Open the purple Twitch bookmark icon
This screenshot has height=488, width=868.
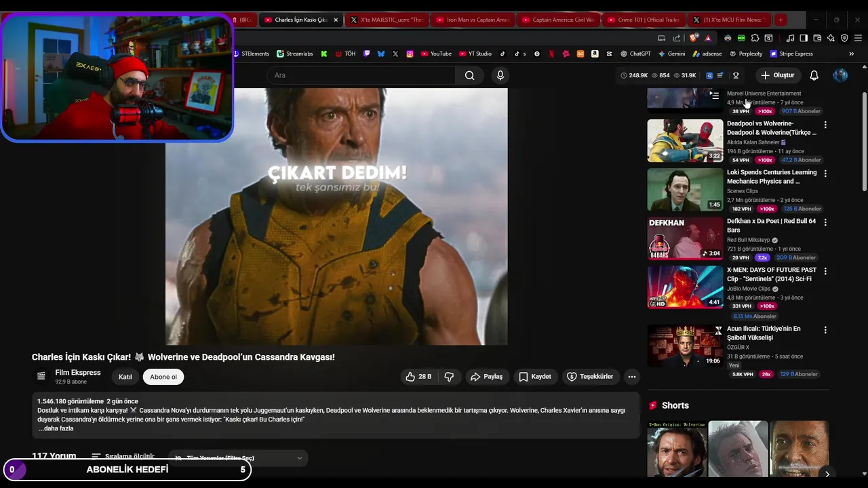click(x=366, y=54)
